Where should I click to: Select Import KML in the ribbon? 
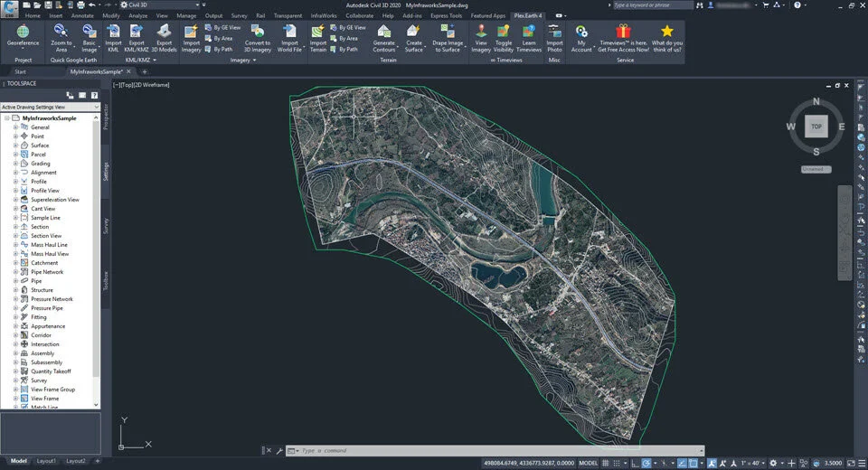[x=114, y=37]
